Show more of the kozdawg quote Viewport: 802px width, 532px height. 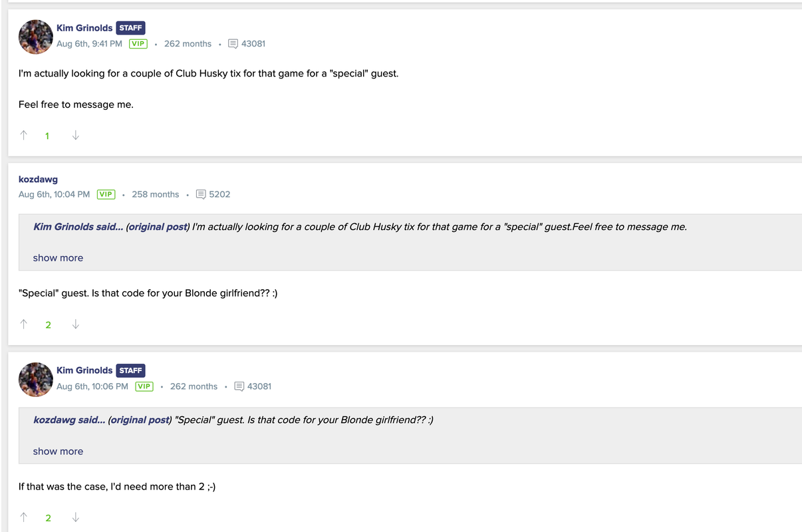pyautogui.click(x=58, y=451)
